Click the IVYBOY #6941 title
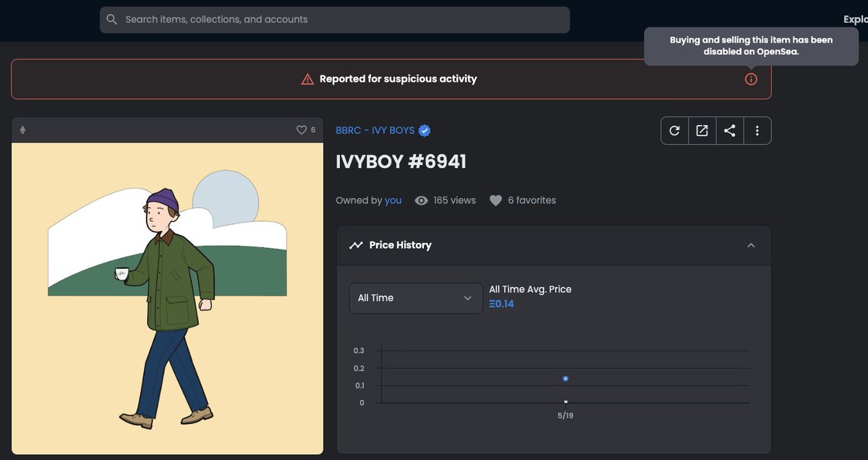Viewport: 868px width, 460px height. (x=401, y=161)
